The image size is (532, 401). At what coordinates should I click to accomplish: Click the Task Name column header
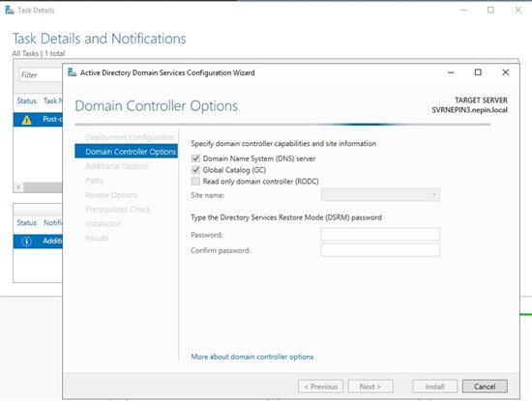point(53,101)
